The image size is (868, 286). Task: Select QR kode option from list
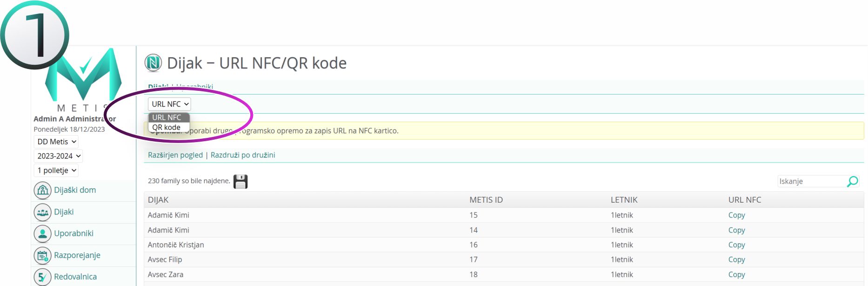(167, 127)
